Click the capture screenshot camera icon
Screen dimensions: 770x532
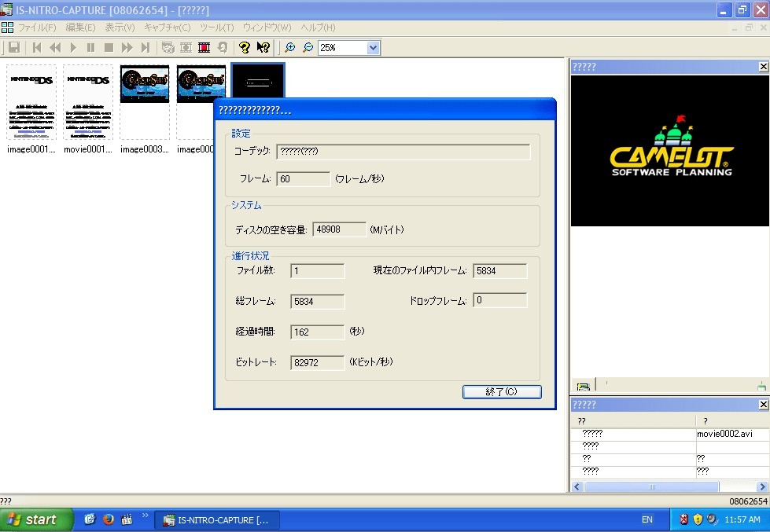(168, 47)
